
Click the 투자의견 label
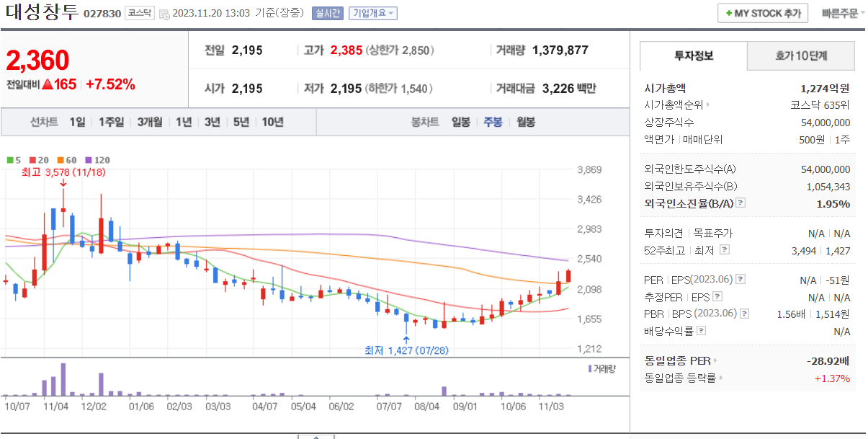[x=663, y=233]
